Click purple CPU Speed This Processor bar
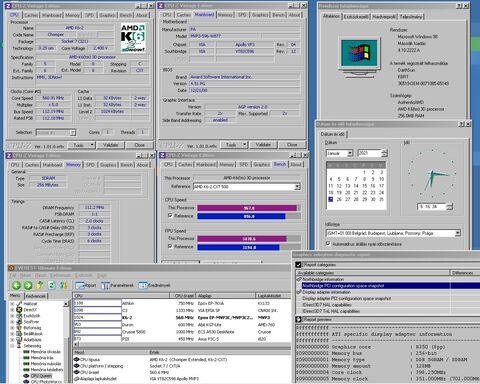Image resolution: width=480 pixels, height=384 pixels. coord(247,208)
